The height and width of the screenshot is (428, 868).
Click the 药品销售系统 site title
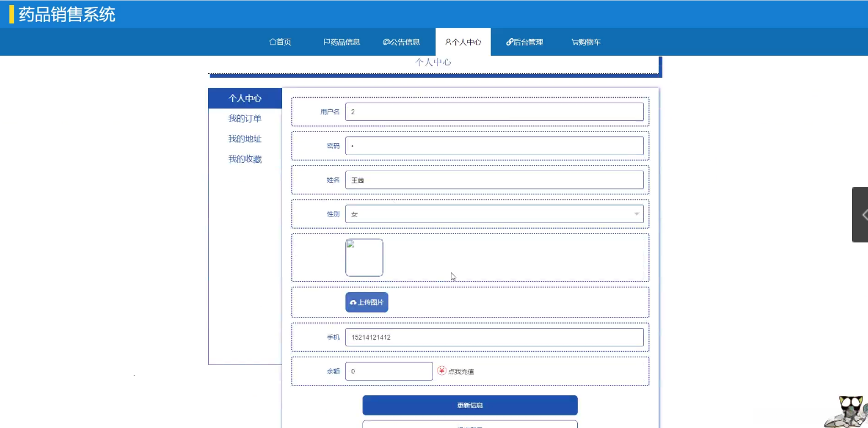[67, 14]
